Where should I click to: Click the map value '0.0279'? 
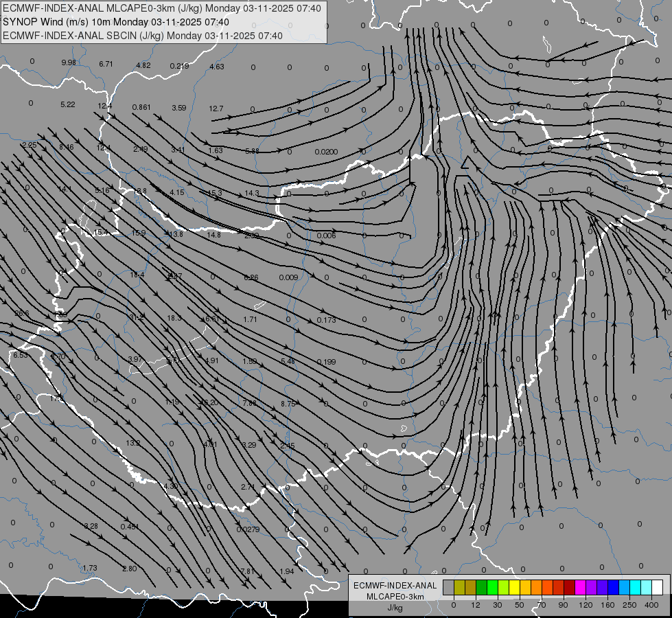[x=248, y=529]
